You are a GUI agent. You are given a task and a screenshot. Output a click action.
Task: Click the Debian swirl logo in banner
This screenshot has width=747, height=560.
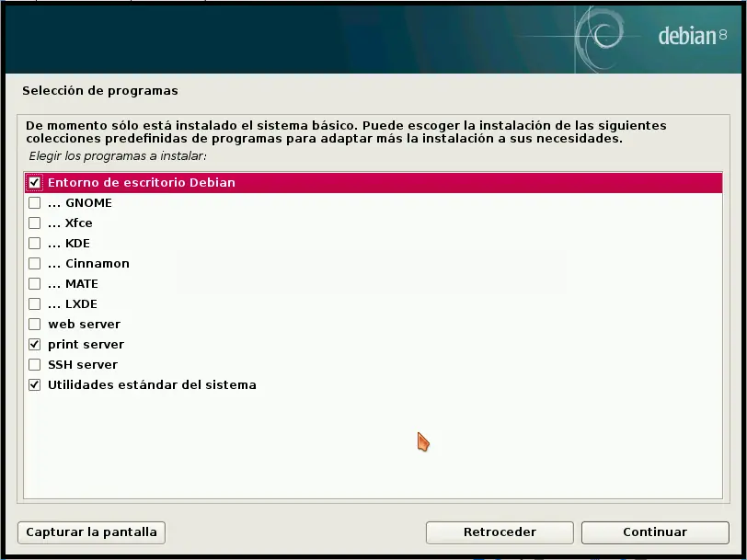coord(598,38)
